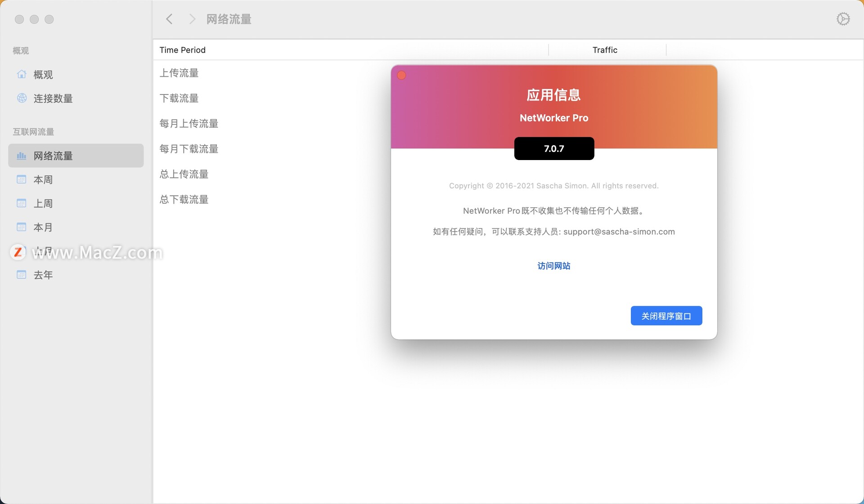This screenshot has width=864, height=504.
Task: Click the copyright Sascha Simon line
Action: pos(553,186)
